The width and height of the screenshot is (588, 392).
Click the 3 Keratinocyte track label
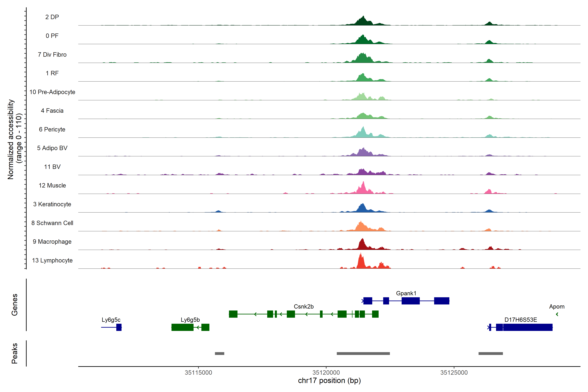tap(52, 204)
